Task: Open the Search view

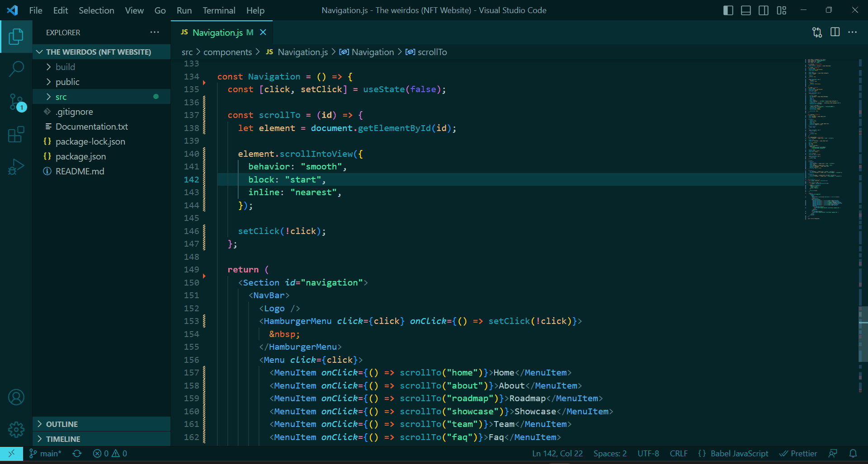Action: pos(16,69)
